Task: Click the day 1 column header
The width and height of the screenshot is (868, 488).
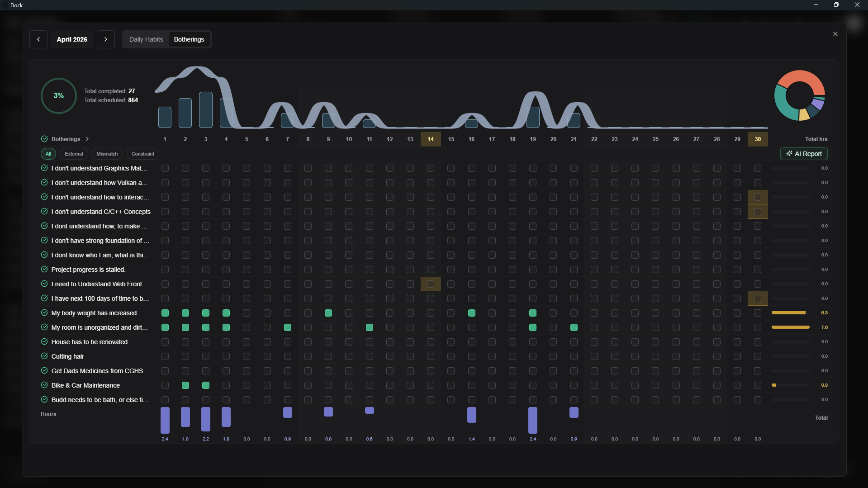Action: (165, 139)
